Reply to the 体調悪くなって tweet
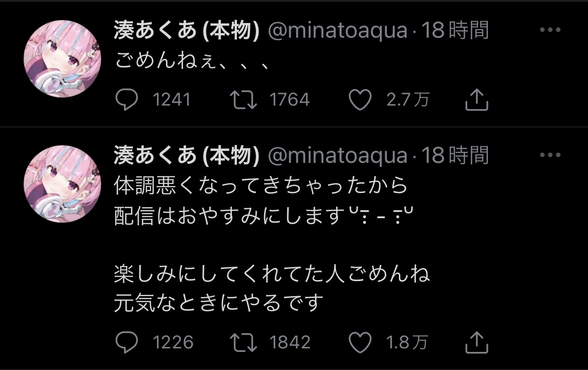This screenshot has width=588, height=370. pyautogui.click(x=127, y=342)
